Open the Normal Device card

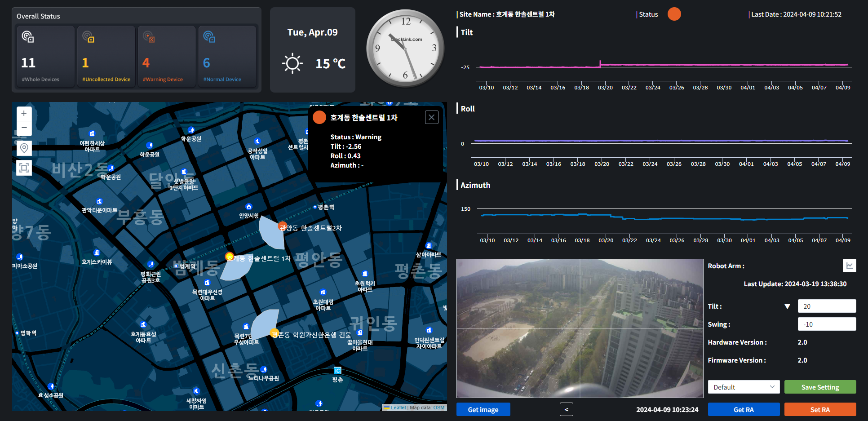[227, 57]
